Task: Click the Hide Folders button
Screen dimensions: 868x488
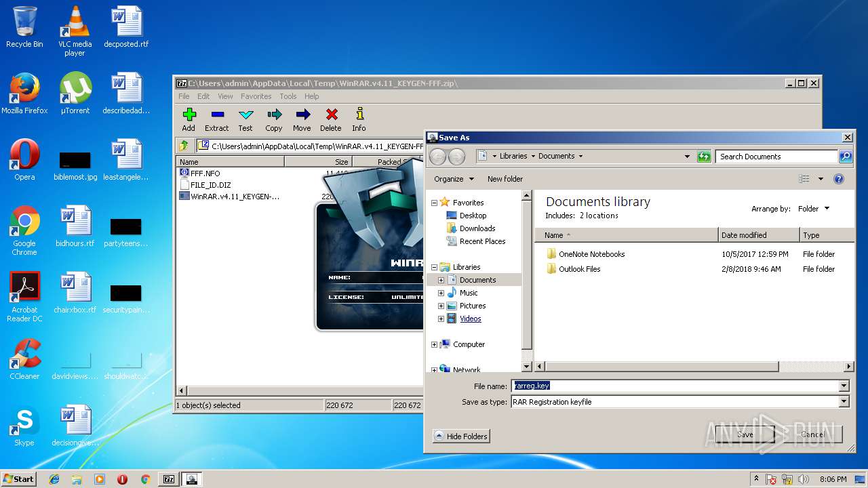Action: (460, 436)
